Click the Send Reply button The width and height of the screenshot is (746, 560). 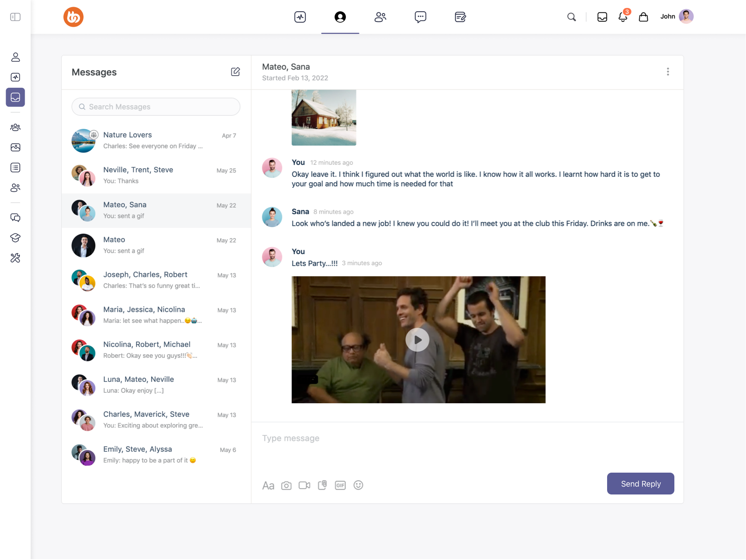tap(640, 484)
